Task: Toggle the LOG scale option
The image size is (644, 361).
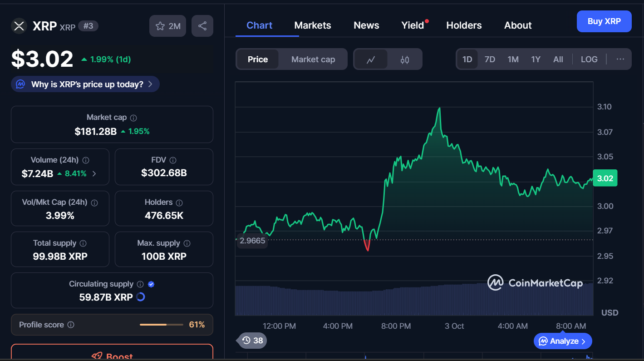Action: click(589, 59)
